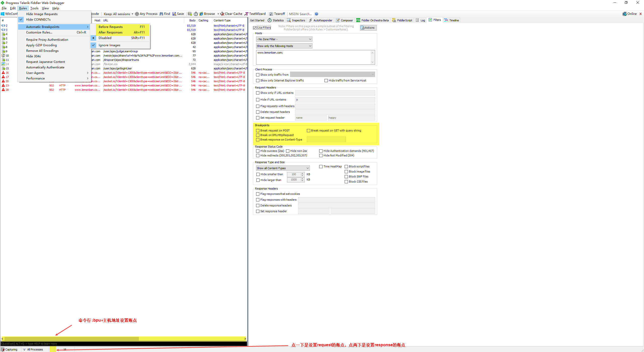Enable Break request on POST

tap(258, 130)
